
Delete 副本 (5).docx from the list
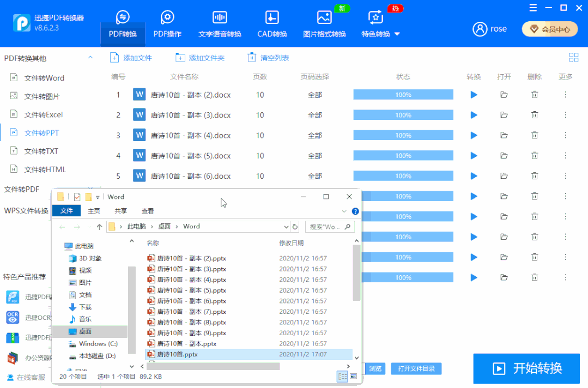coord(535,155)
